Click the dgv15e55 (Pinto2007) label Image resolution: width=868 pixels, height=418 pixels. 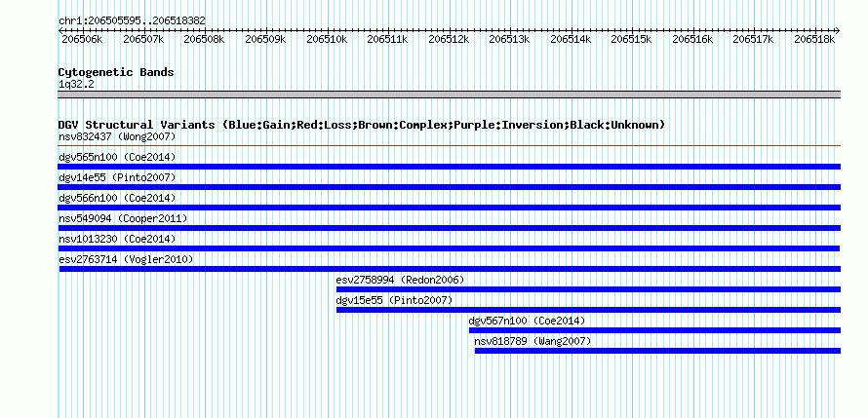click(x=394, y=300)
